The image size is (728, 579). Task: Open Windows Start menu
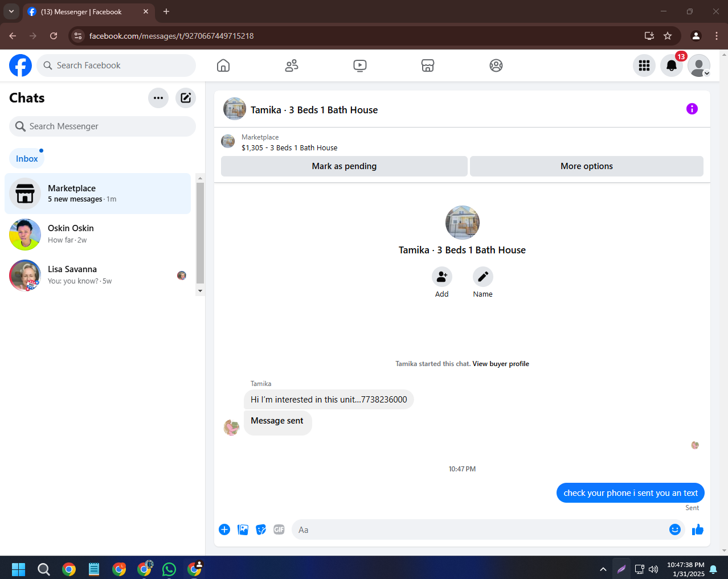click(18, 569)
